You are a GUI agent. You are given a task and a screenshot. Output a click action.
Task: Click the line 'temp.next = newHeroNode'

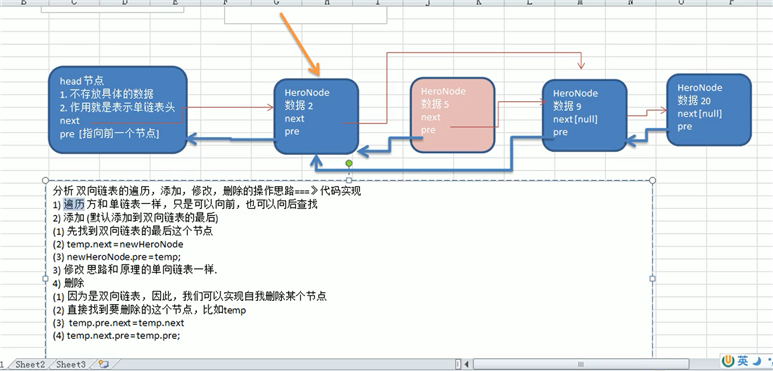tap(118, 244)
